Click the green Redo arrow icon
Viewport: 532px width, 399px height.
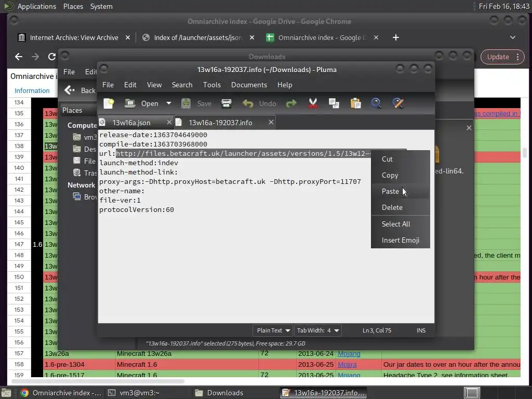(x=291, y=103)
